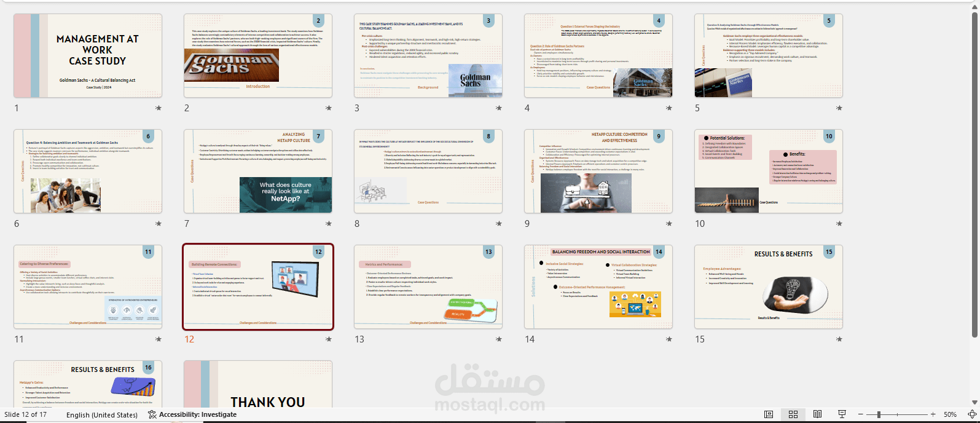Switch to Normal view in status bar

pyautogui.click(x=769, y=414)
